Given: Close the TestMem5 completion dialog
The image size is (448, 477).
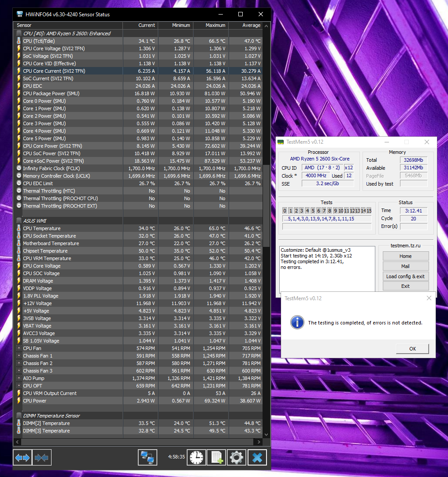Looking at the screenshot, I should 429,298.
